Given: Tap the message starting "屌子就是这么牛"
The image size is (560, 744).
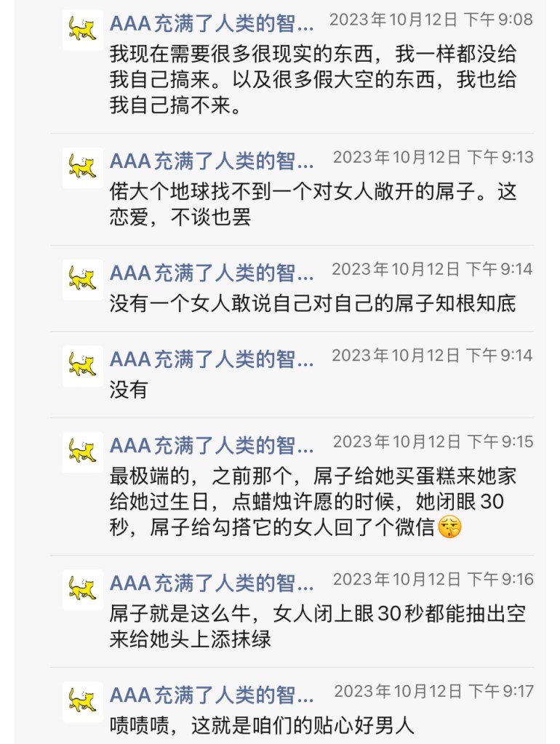Looking at the screenshot, I should click(317, 627).
